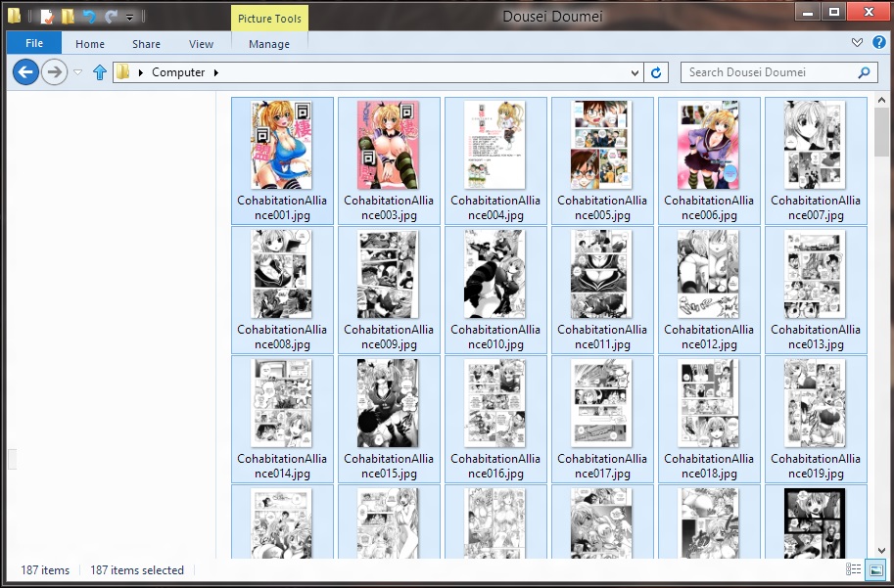
Task: Click the file name CohabitationAlliance010.jpg
Action: (495, 337)
